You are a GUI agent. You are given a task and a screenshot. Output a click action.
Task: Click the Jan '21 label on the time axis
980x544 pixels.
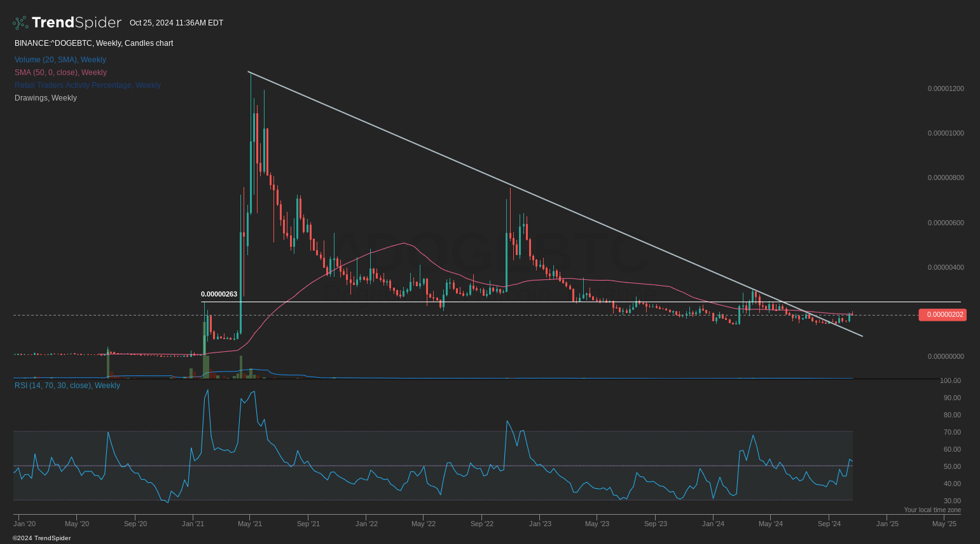point(193,524)
